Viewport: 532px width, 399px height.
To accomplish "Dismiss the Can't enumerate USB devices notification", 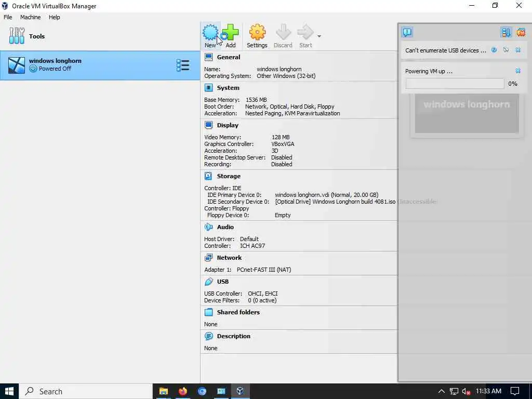I will tap(518, 50).
